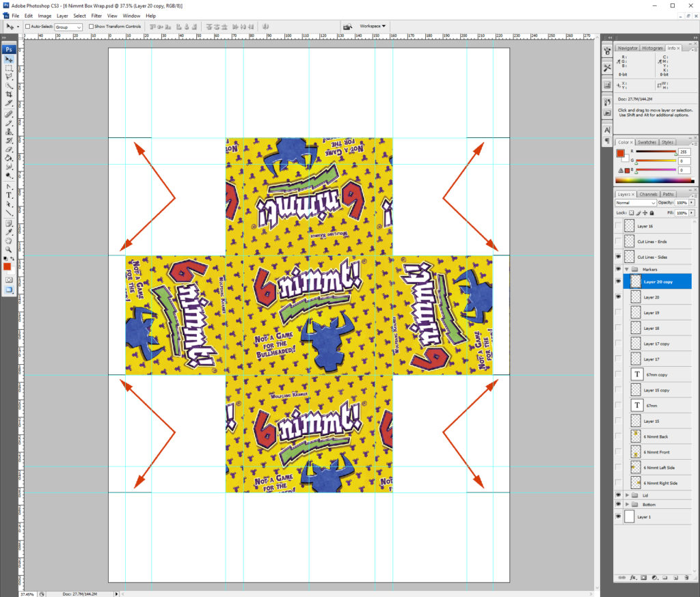The height and width of the screenshot is (597, 700).
Task: Select the Rectangular Marquee tool
Action: tap(9, 68)
